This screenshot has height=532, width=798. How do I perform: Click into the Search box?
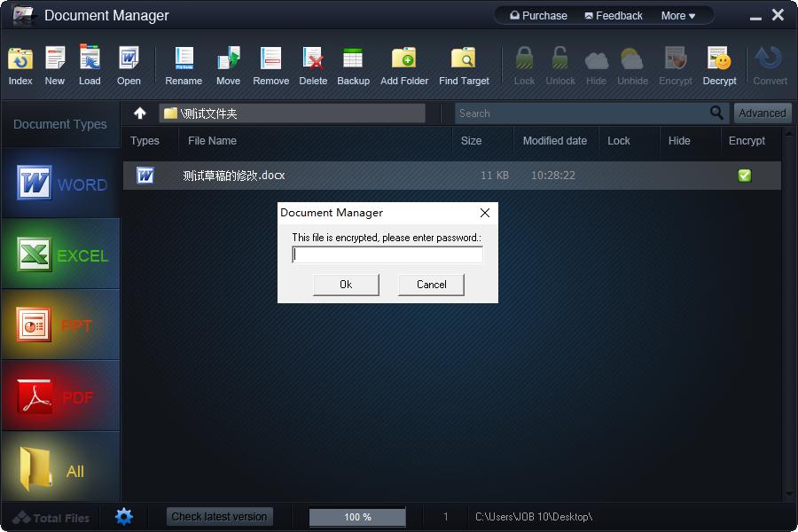[x=583, y=113]
